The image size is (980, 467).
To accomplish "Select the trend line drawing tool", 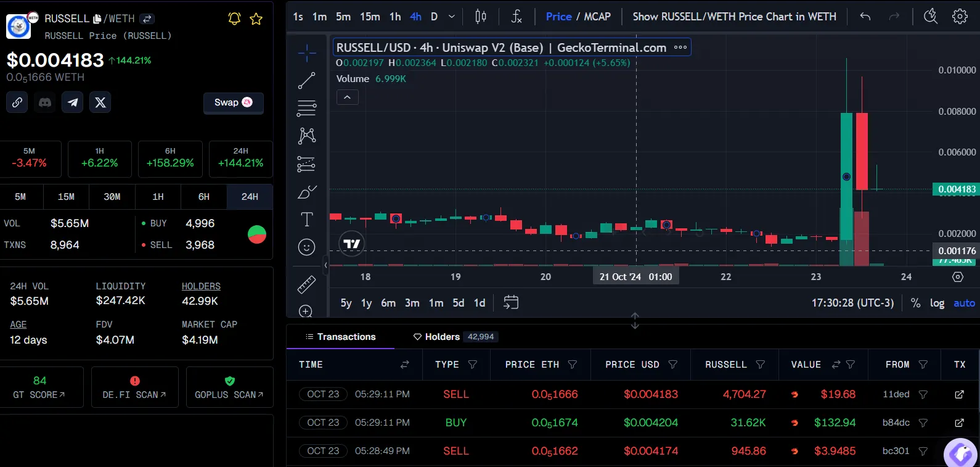I will 306,80.
